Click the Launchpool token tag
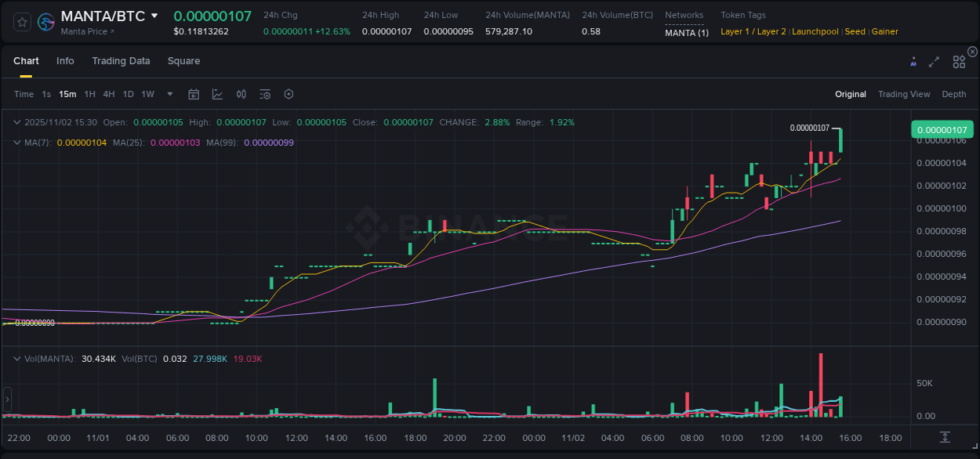 point(815,31)
